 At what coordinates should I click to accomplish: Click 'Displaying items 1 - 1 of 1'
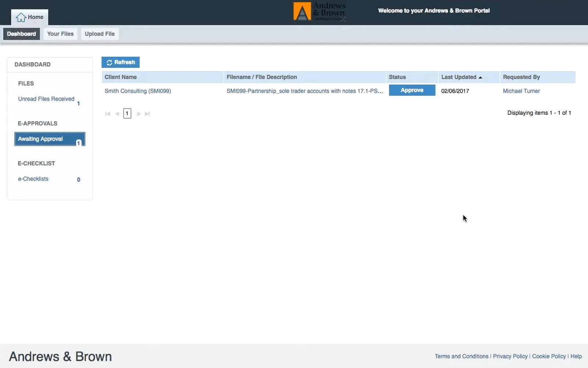[x=539, y=113]
